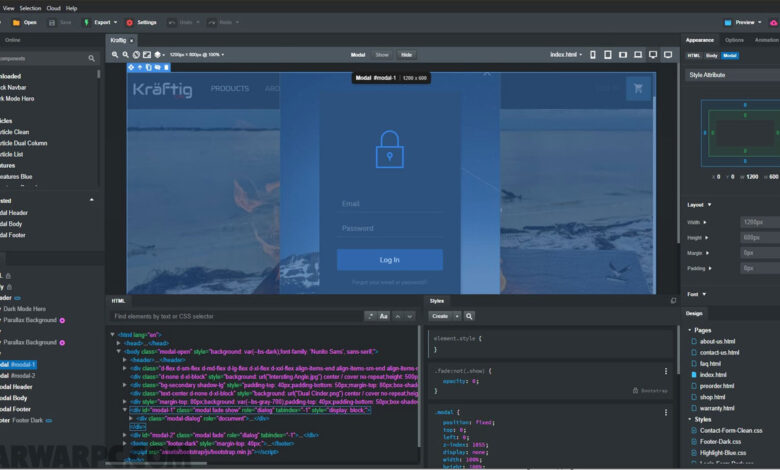This screenshot has width=780, height=470.
Task: Toggle the regex option in HTML search
Action: tap(371, 316)
